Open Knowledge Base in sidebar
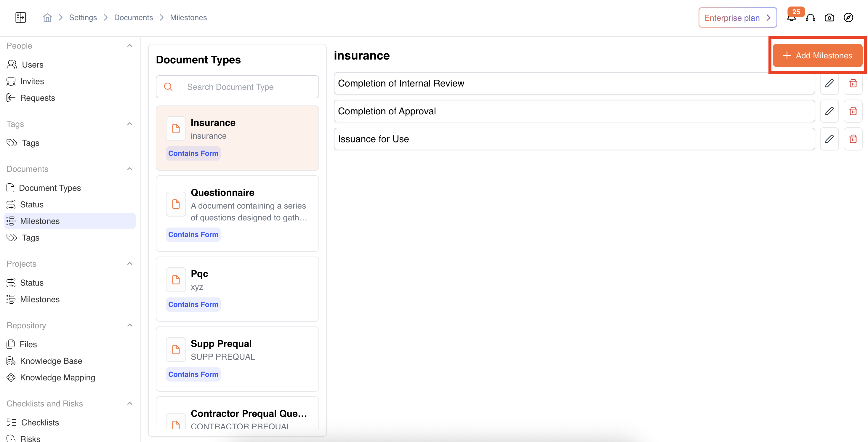 51,361
